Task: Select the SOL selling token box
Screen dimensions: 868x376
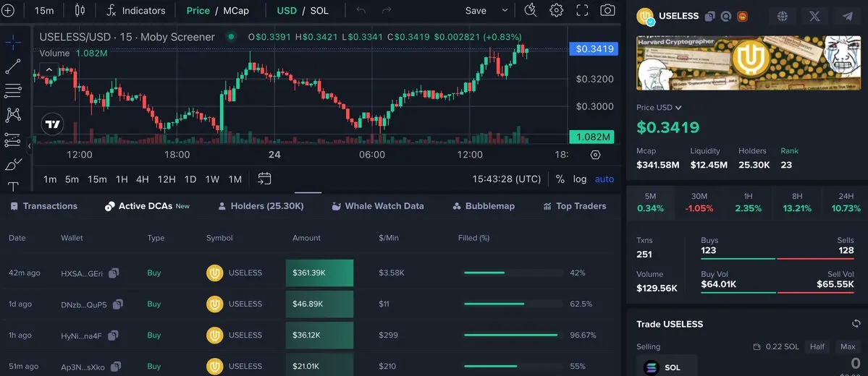Action: click(667, 367)
